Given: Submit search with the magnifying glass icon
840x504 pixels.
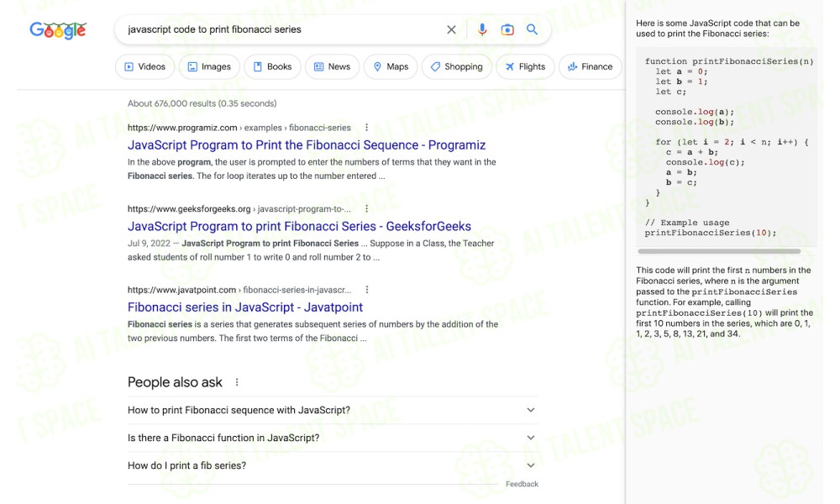Looking at the screenshot, I should point(532,29).
